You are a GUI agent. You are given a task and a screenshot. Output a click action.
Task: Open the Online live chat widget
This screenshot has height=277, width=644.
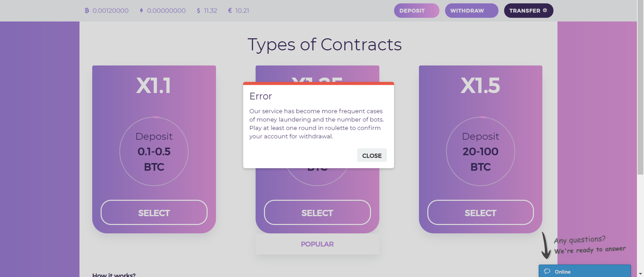point(585,271)
